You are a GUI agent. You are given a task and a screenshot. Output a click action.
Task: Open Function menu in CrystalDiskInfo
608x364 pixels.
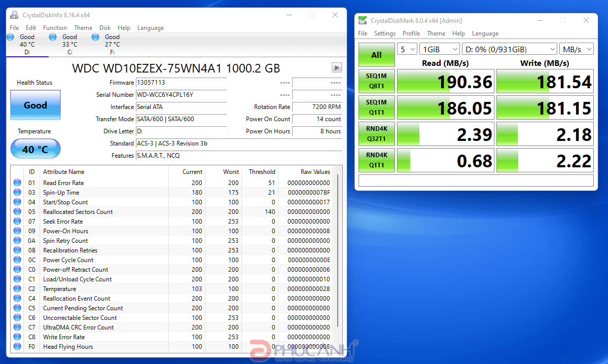click(55, 28)
